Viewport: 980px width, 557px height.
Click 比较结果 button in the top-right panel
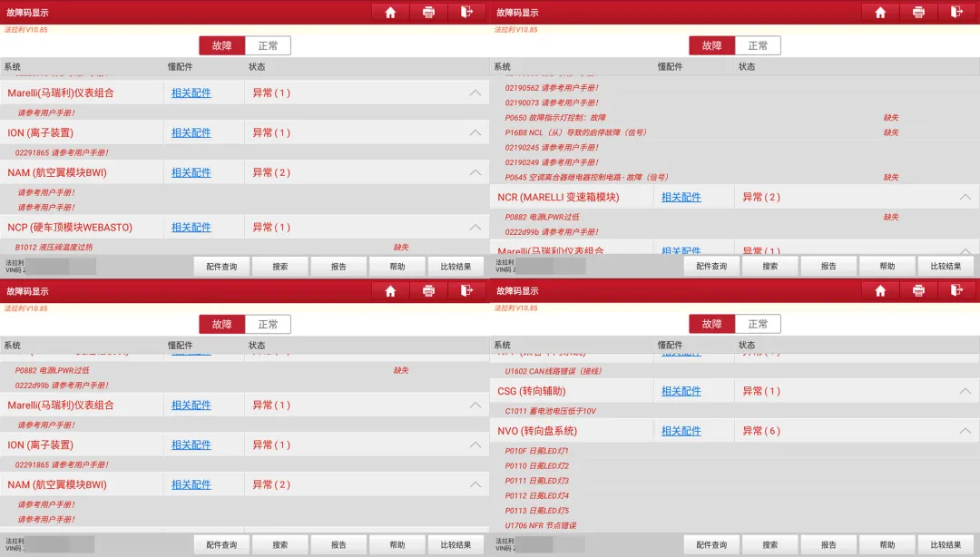click(x=946, y=267)
